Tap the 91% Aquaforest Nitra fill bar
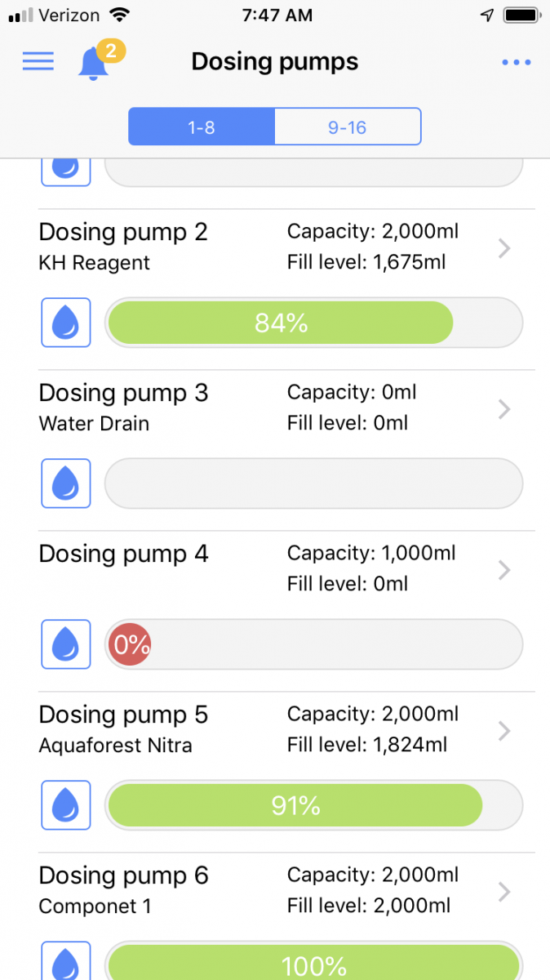550x980 pixels. pyautogui.click(x=295, y=806)
